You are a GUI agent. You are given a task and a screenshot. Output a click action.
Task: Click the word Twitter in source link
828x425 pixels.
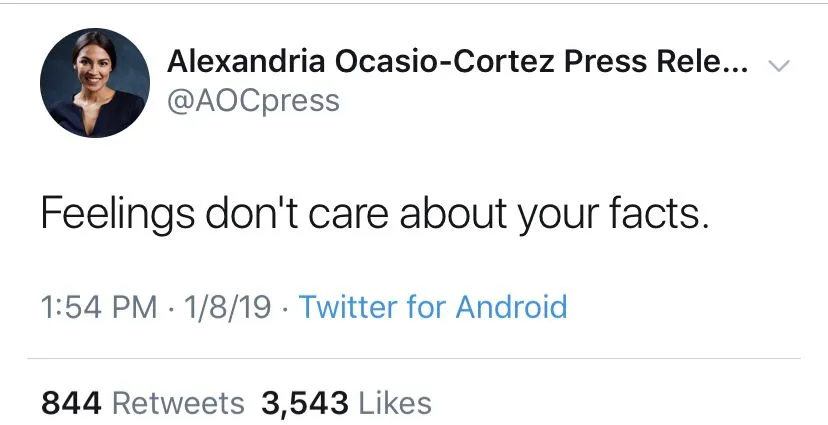pos(348,306)
